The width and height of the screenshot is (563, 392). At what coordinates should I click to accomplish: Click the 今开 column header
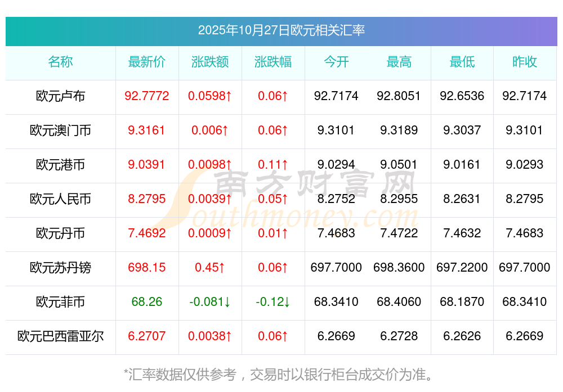pyautogui.click(x=336, y=62)
